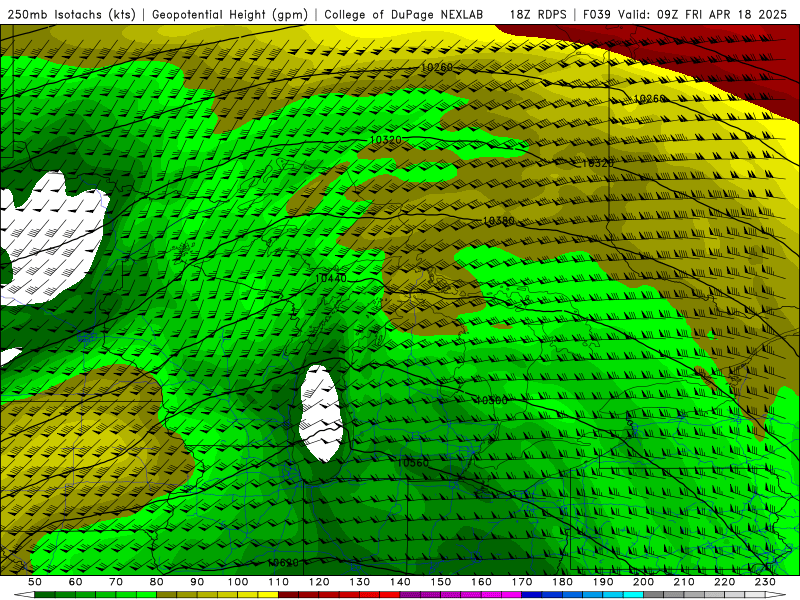Viewport: 800px width, 600px height.
Task: Click the "F039" forecast hour label
Action: click(597, 15)
